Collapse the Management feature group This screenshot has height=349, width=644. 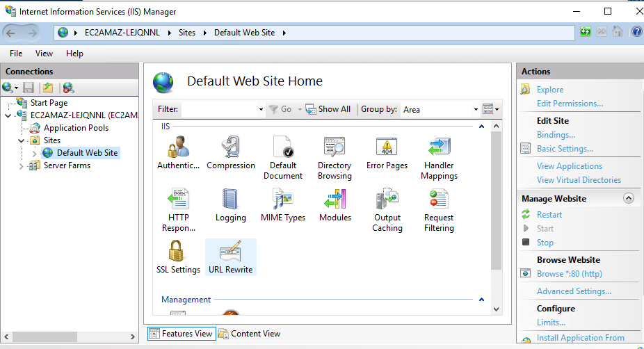click(481, 300)
